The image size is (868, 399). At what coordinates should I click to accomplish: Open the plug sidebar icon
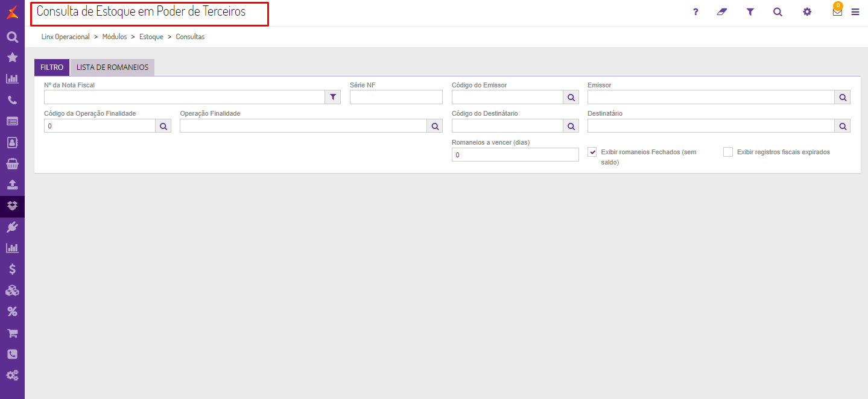click(12, 227)
